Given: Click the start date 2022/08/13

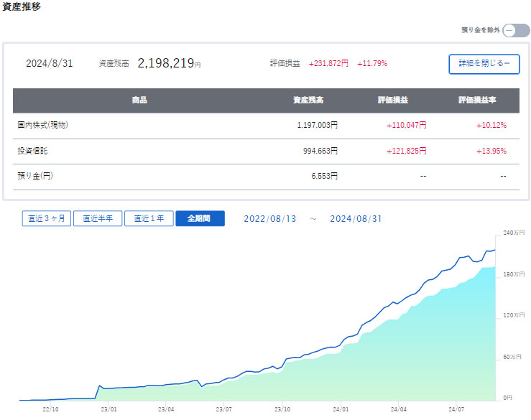Looking at the screenshot, I should coord(271,219).
